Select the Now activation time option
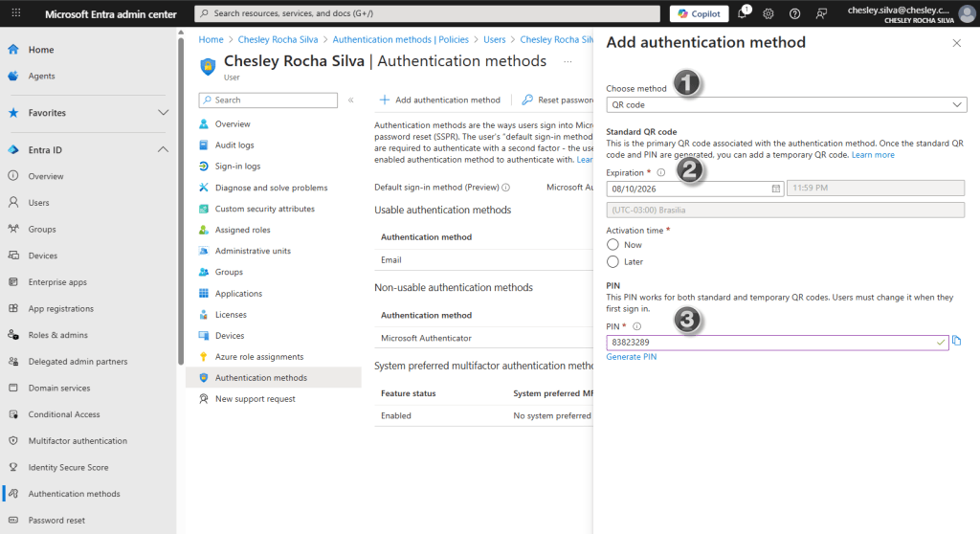Viewport: 980px width, 534px height. pyautogui.click(x=613, y=245)
